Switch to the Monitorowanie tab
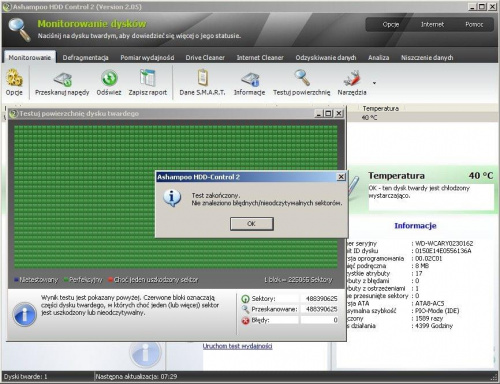 point(30,57)
